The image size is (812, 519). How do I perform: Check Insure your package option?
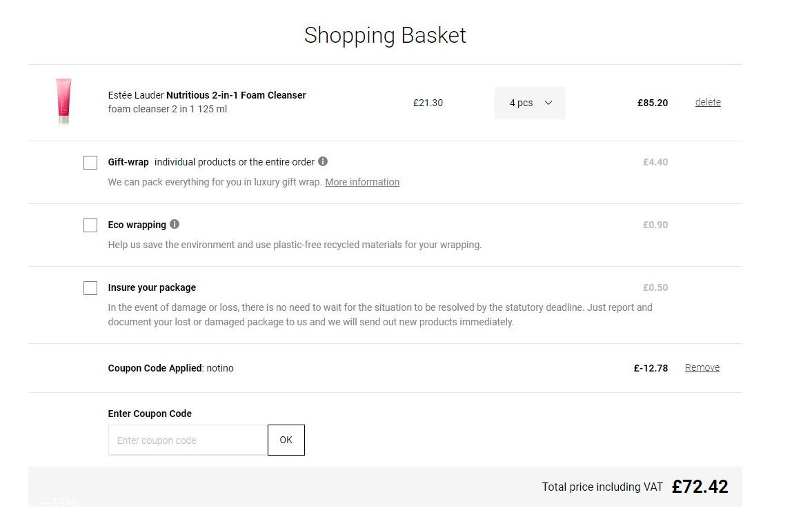point(90,287)
